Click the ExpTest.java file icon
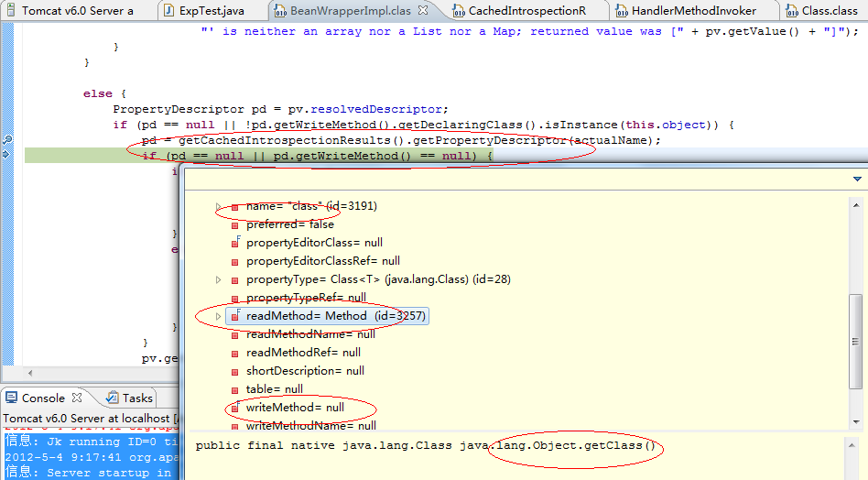 coord(168,10)
